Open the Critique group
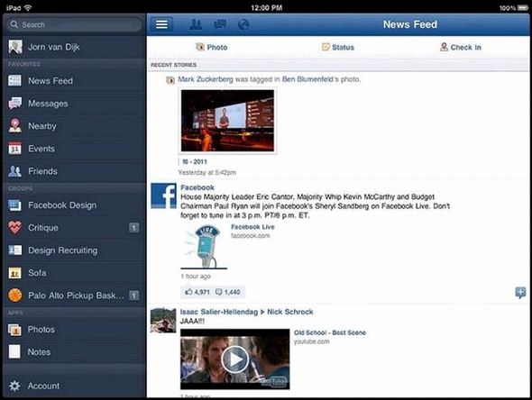Viewport: 532px width, 400px height. click(74, 228)
